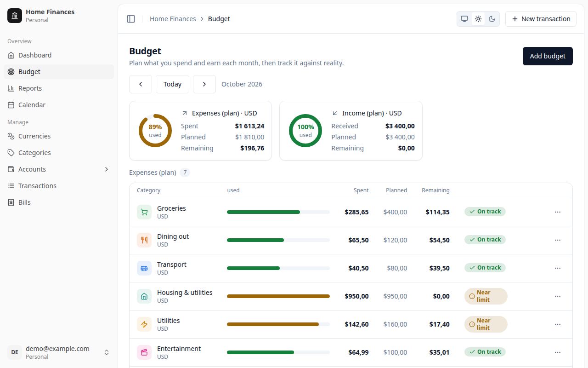Click the Add budget button
588x368 pixels.
(x=548, y=56)
